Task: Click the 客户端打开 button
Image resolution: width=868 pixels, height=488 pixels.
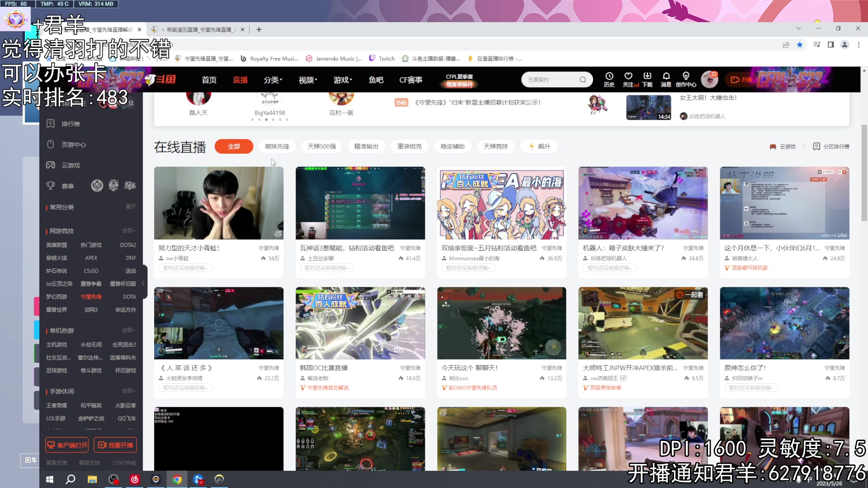Action: click(x=67, y=445)
